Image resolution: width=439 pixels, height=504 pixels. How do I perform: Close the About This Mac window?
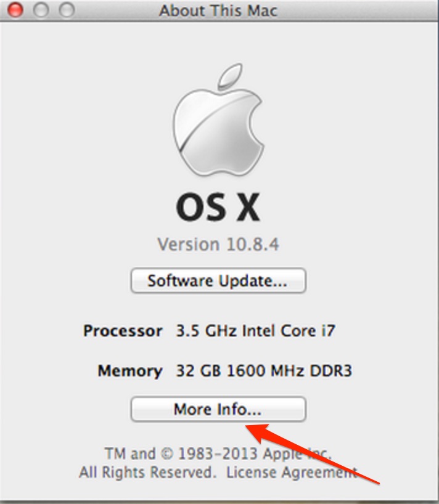(15, 10)
